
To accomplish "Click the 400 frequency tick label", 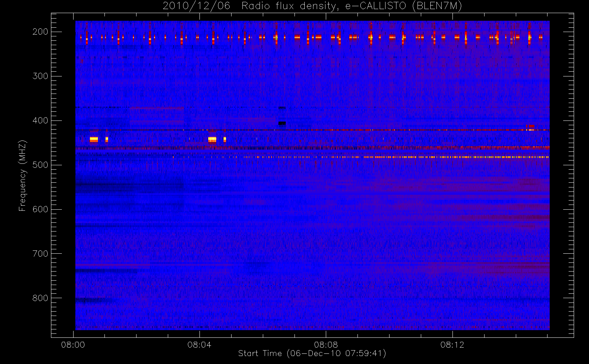I will coord(40,120).
